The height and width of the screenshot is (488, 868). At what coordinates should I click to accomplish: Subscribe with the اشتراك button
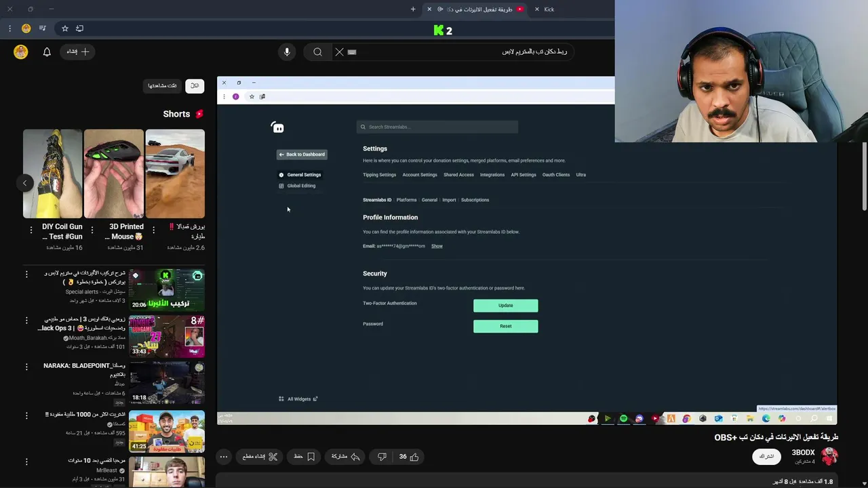(x=766, y=456)
